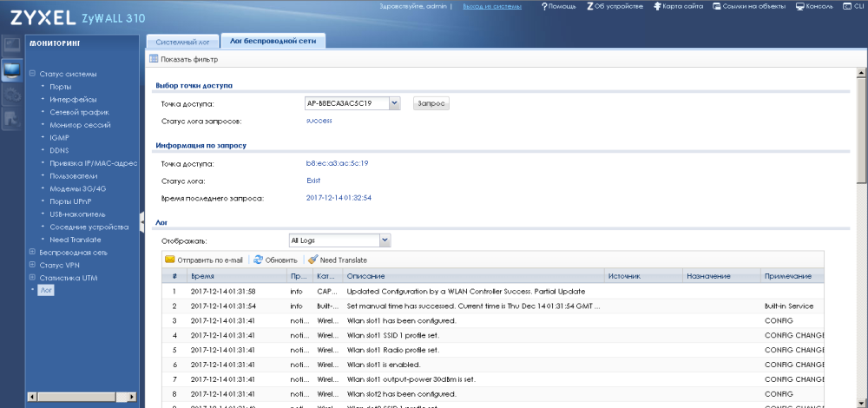Screen dimensions: 868x408
Task: Open DDNS in the monitoring tree
Action: tap(59, 150)
